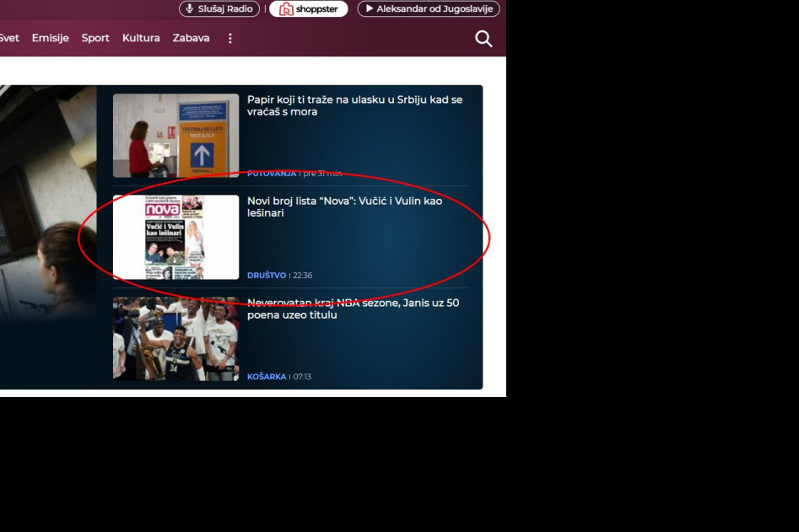The image size is (799, 532).
Task: Open the shoppster logo link
Action: [x=308, y=9]
